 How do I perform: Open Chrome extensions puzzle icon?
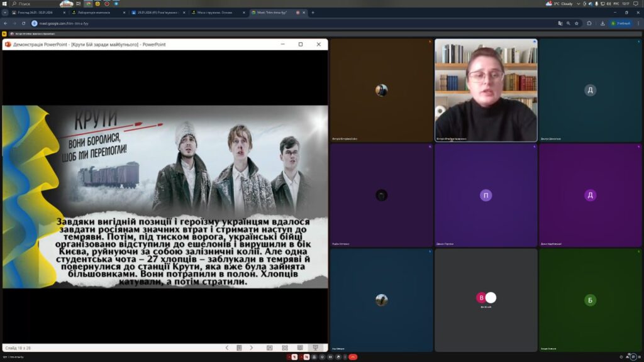click(589, 23)
